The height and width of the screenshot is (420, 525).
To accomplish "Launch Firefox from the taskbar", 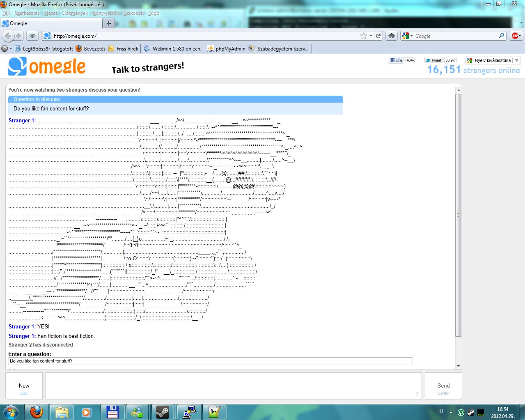I will (37, 412).
